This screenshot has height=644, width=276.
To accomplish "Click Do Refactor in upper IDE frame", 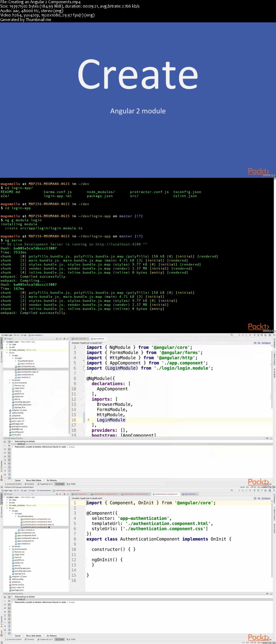I will [x=52, y=480].
